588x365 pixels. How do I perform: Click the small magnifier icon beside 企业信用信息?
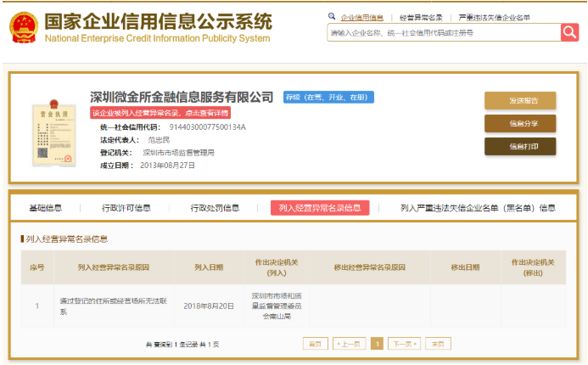coord(332,16)
